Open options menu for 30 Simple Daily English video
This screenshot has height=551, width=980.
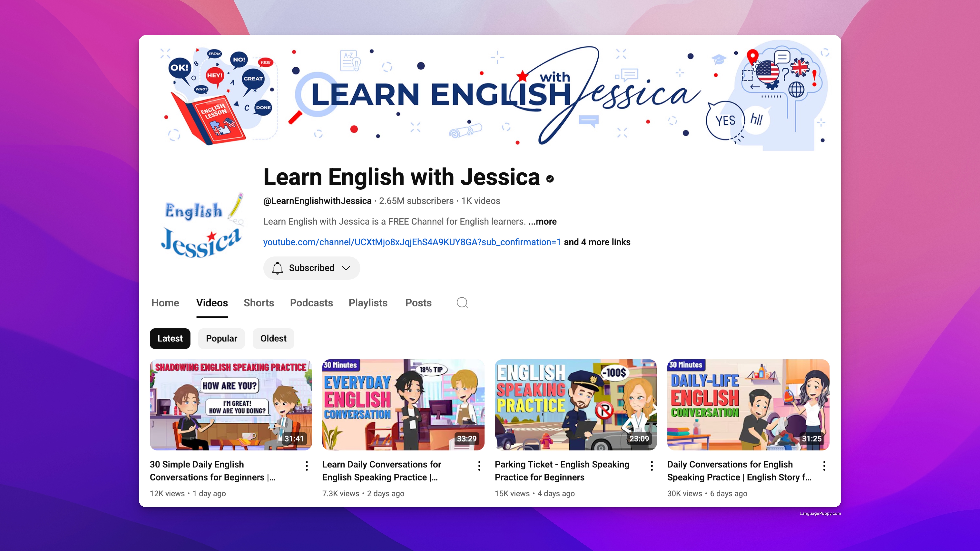pyautogui.click(x=307, y=466)
